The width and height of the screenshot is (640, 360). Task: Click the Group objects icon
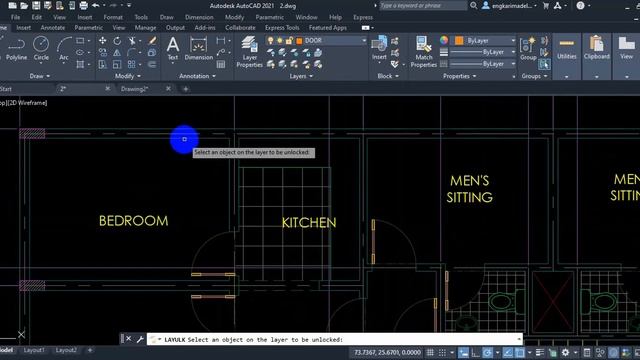(528, 49)
